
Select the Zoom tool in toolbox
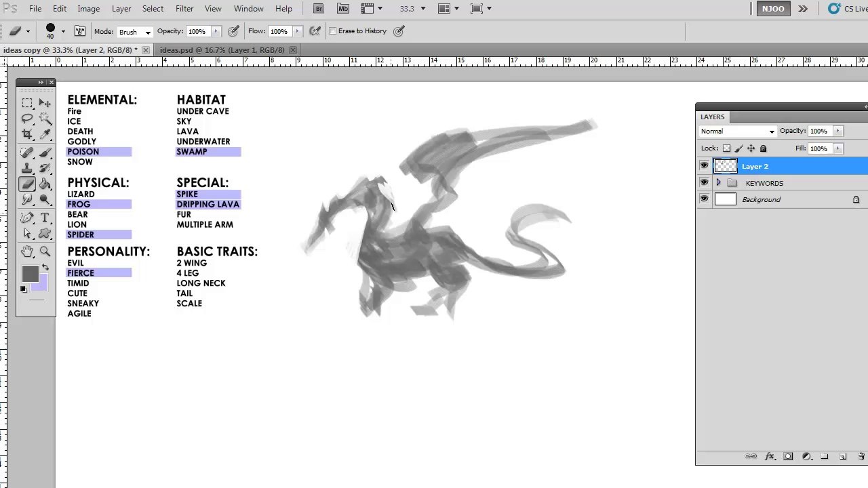point(45,251)
